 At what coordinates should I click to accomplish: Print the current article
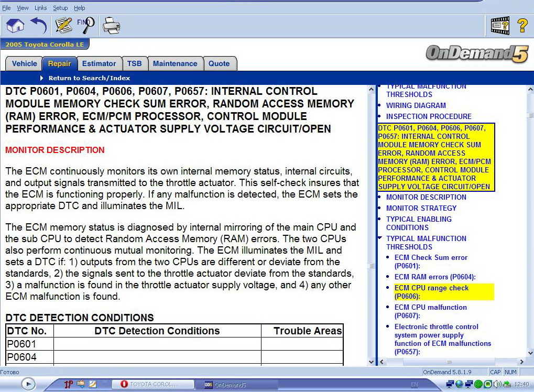112,26
